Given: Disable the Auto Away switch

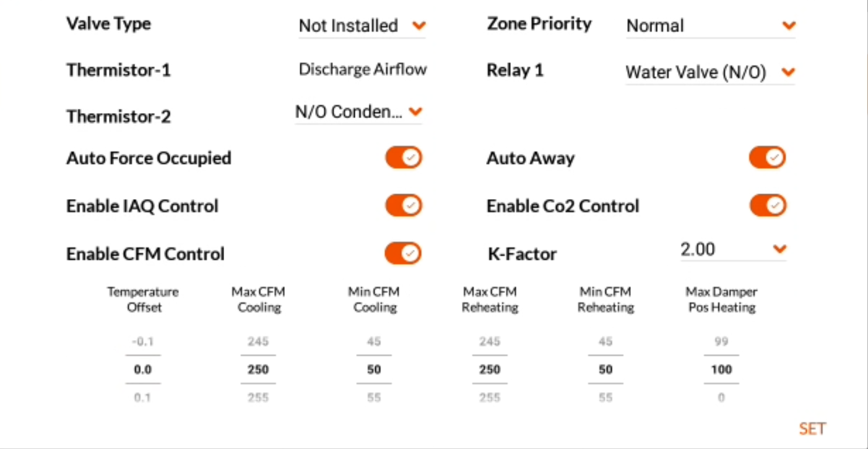Looking at the screenshot, I should click(768, 158).
